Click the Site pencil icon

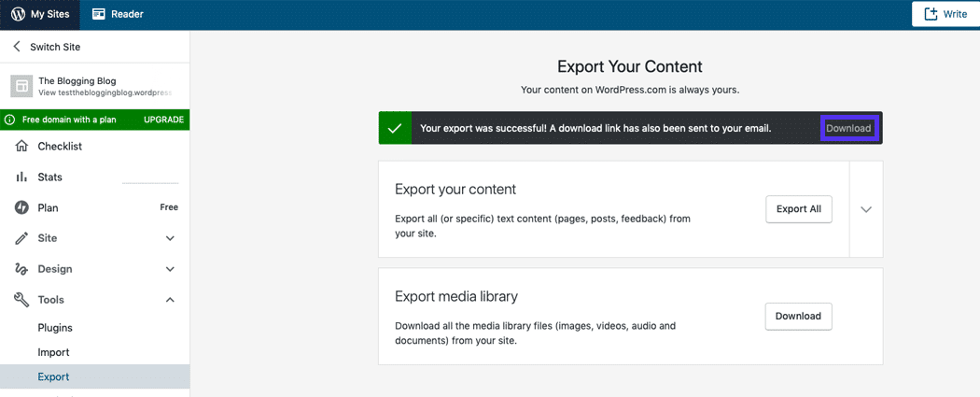click(21, 239)
